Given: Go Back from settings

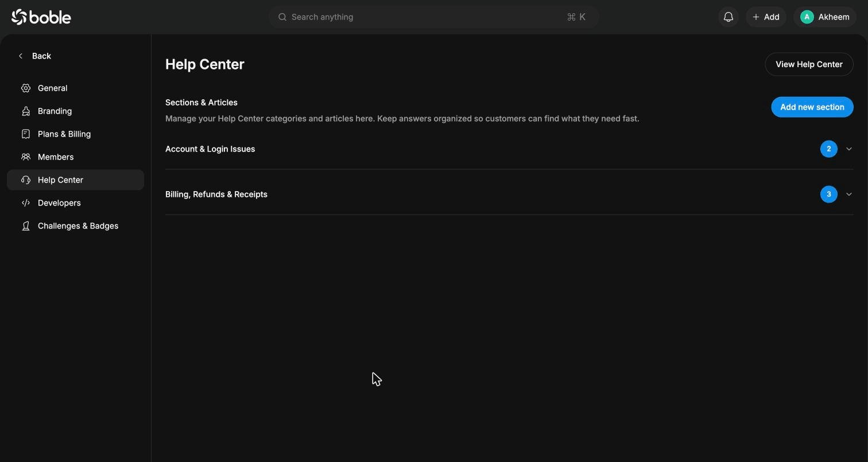Looking at the screenshot, I should pyautogui.click(x=35, y=56).
